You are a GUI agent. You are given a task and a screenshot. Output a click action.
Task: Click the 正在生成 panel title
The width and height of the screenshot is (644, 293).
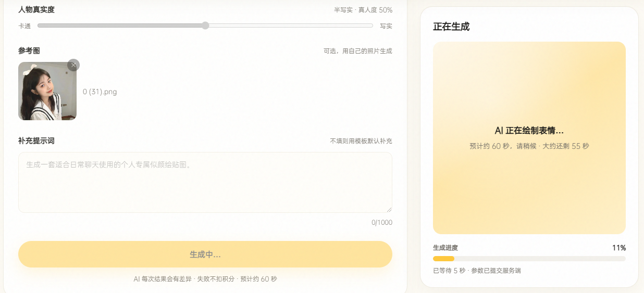coord(451,27)
